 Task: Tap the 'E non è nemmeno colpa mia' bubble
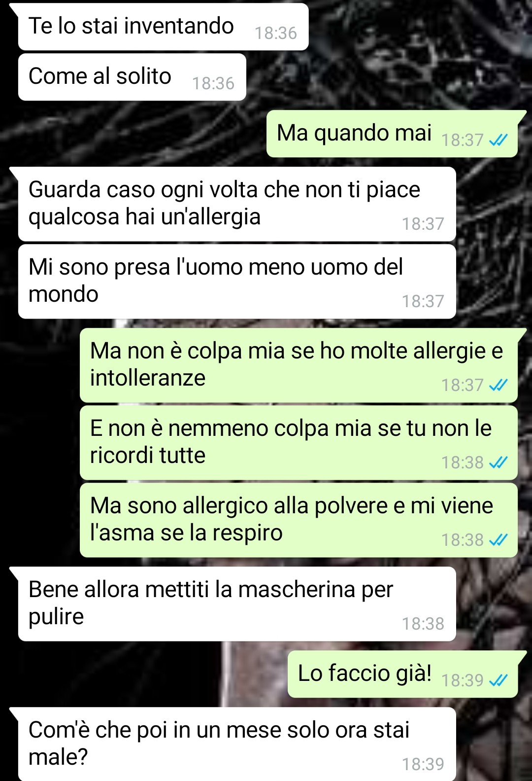(x=299, y=443)
